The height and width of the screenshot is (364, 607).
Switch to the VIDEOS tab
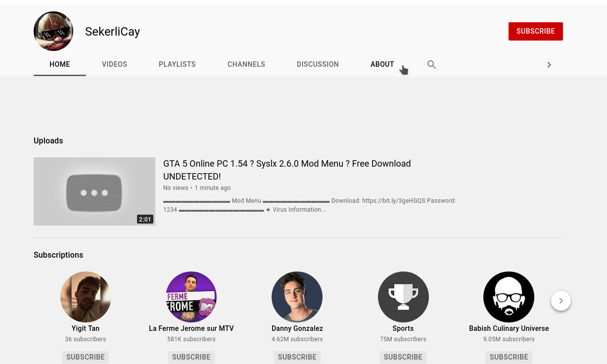point(114,64)
